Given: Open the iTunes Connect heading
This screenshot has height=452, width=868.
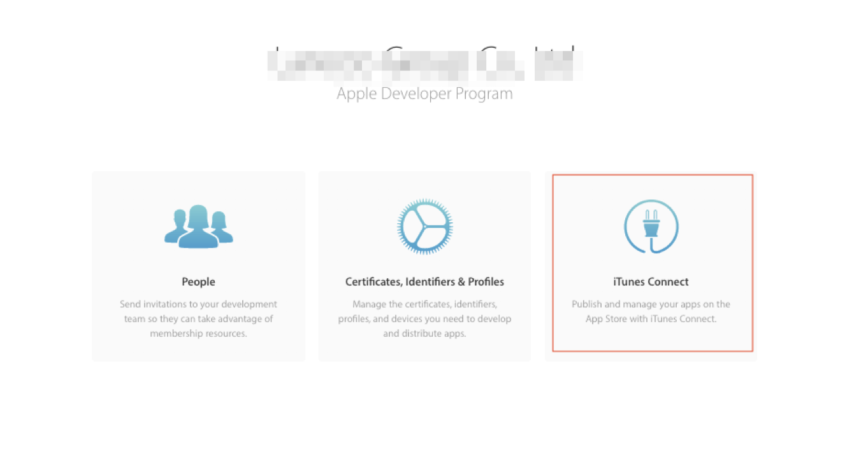Looking at the screenshot, I should coord(651,281).
